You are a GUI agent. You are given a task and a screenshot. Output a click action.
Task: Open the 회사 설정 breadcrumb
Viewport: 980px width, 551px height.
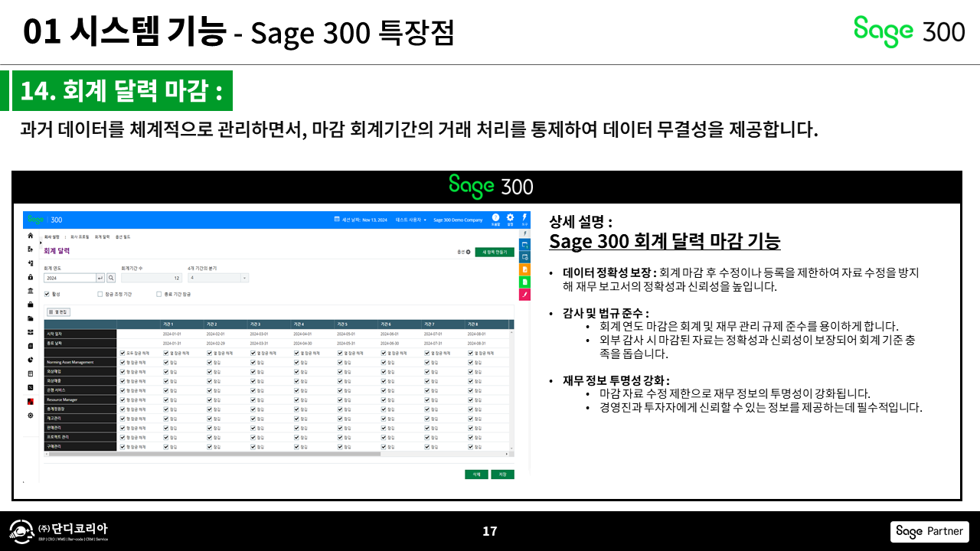(51, 237)
